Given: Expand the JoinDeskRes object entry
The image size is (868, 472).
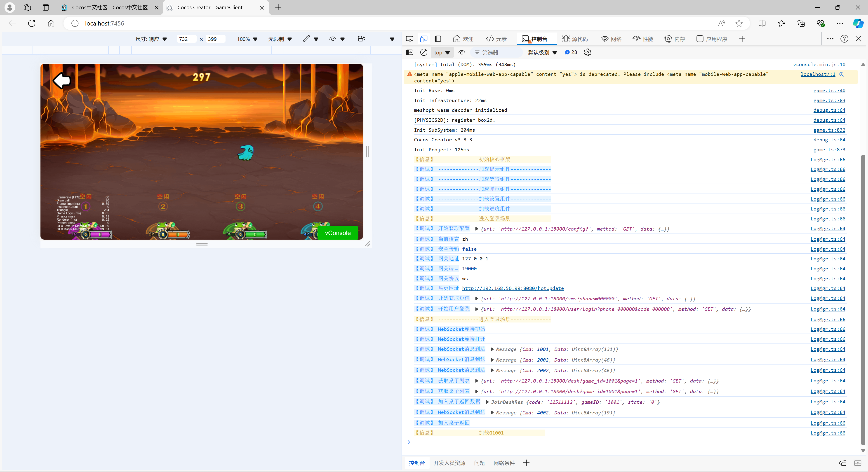Looking at the screenshot, I should (487, 402).
